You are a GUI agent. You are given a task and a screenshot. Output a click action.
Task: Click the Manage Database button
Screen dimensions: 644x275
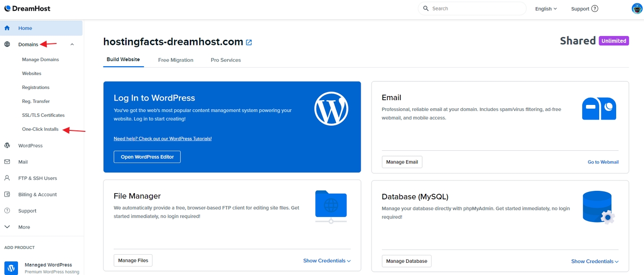[x=407, y=261]
